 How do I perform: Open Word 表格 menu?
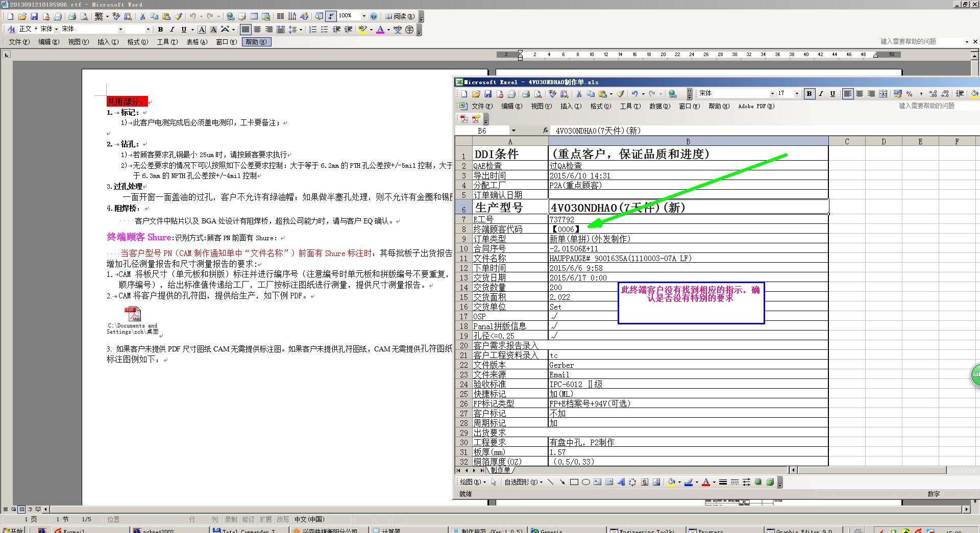pyautogui.click(x=197, y=42)
